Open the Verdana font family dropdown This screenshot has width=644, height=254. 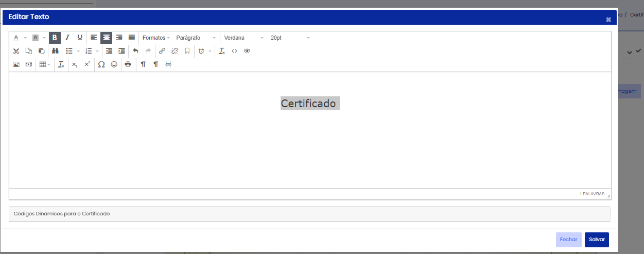pos(243,38)
